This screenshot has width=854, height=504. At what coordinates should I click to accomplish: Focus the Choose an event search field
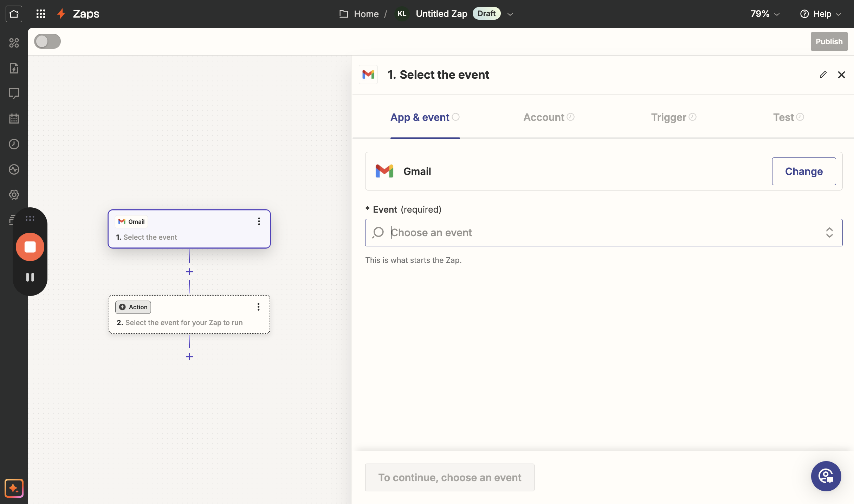[604, 232]
